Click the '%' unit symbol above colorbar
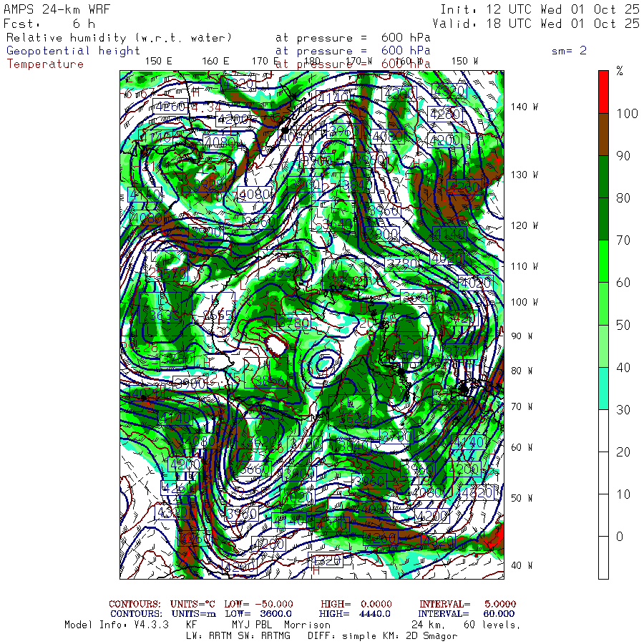 click(620, 72)
